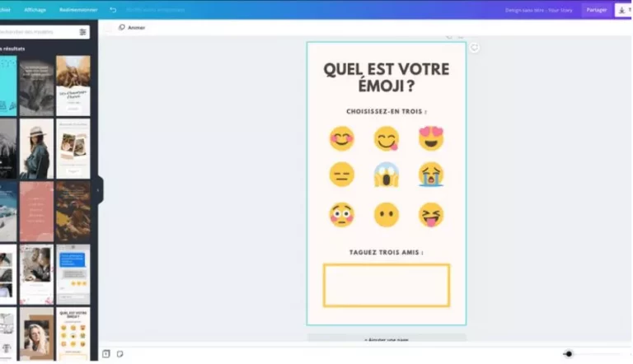Select the heart-eyes emoji on canvas

430,138
